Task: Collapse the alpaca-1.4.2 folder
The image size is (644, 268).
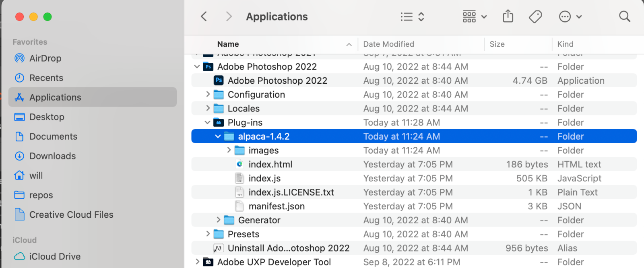Action: [218, 136]
